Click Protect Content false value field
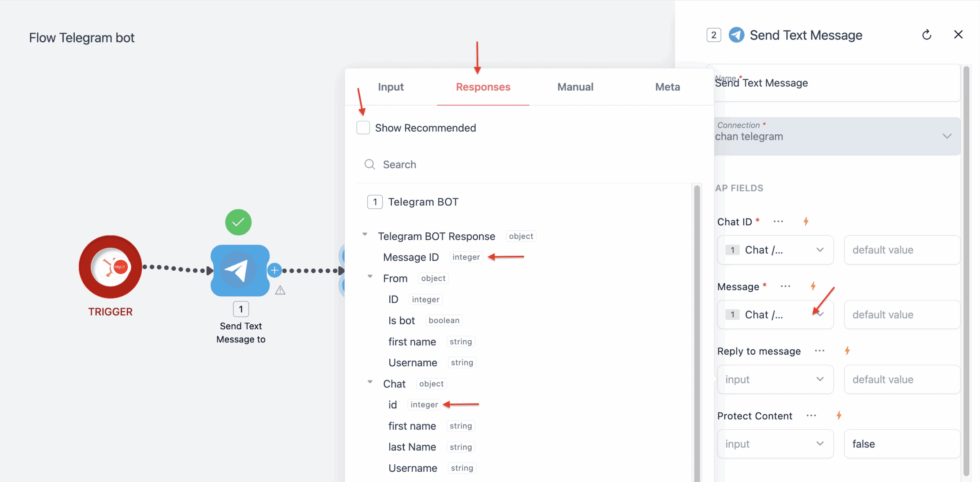 coord(902,444)
